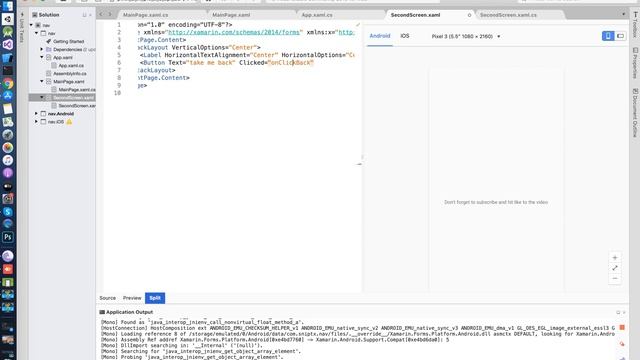Expand the Dependencies folder
Image resolution: width=640 pixels, height=360 pixels.
(42, 49)
